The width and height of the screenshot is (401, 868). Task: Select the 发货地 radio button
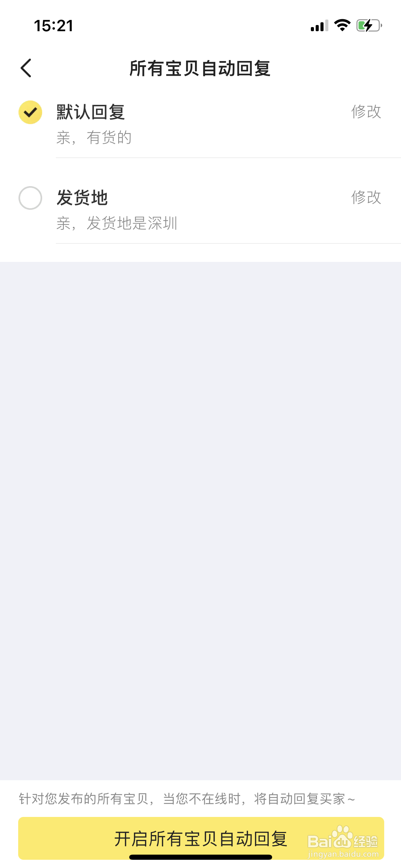(30, 198)
